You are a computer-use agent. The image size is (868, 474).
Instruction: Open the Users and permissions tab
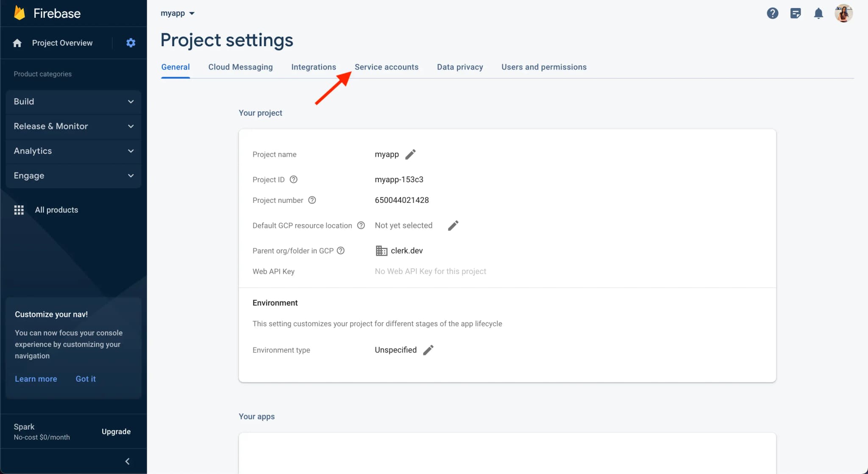click(544, 67)
